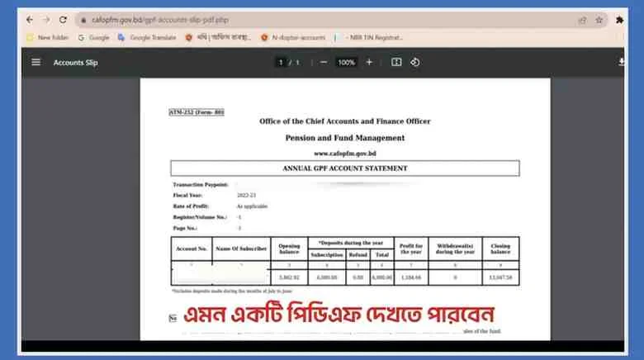
Task: Share this page from the address bar
Action: tap(582, 20)
